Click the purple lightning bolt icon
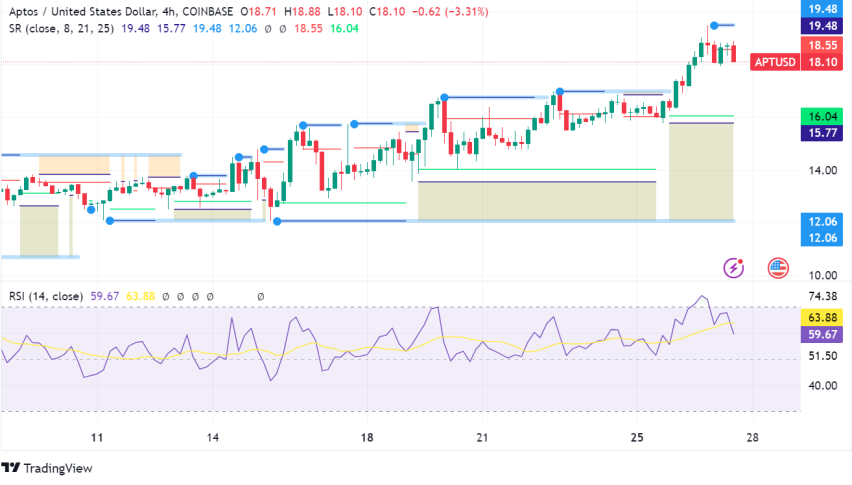Viewport: 852px width, 485px height. (734, 268)
